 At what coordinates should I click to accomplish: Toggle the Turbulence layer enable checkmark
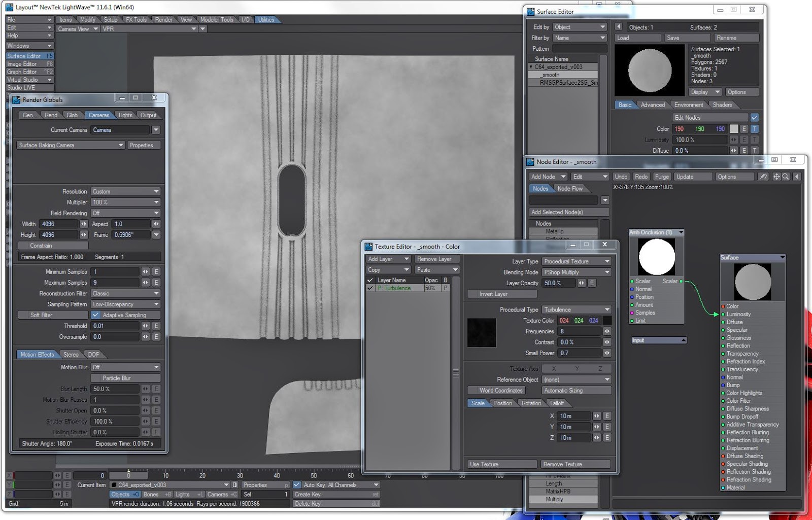point(370,288)
